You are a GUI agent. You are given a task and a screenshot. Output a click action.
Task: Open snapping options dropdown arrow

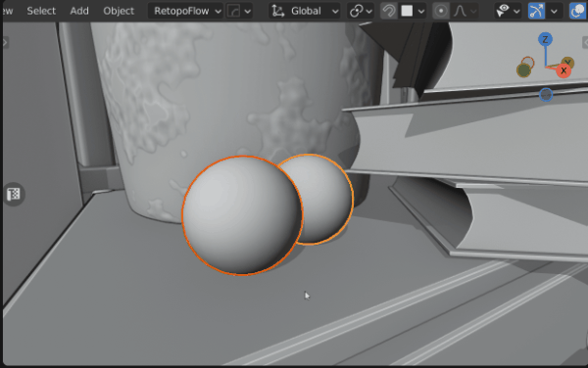(421, 11)
